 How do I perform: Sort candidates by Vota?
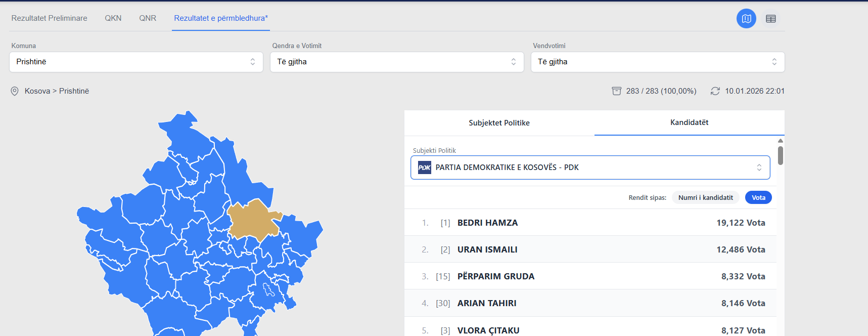pos(758,198)
